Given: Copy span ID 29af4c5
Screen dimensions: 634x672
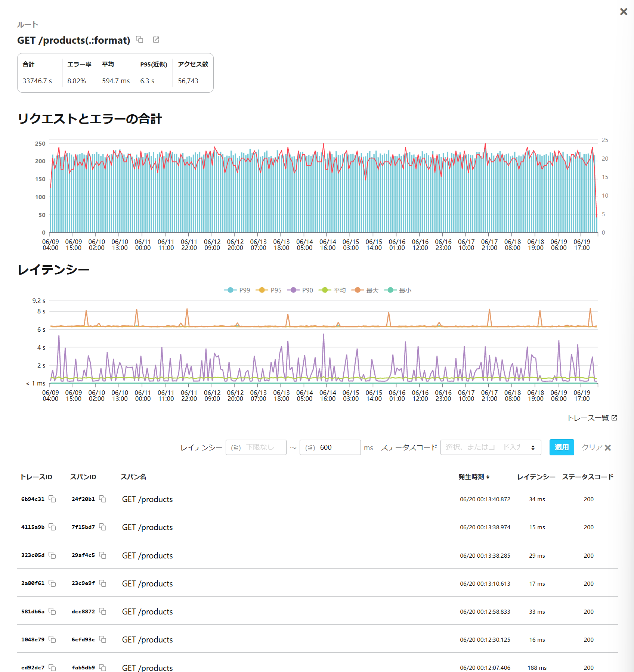Looking at the screenshot, I should [103, 555].
